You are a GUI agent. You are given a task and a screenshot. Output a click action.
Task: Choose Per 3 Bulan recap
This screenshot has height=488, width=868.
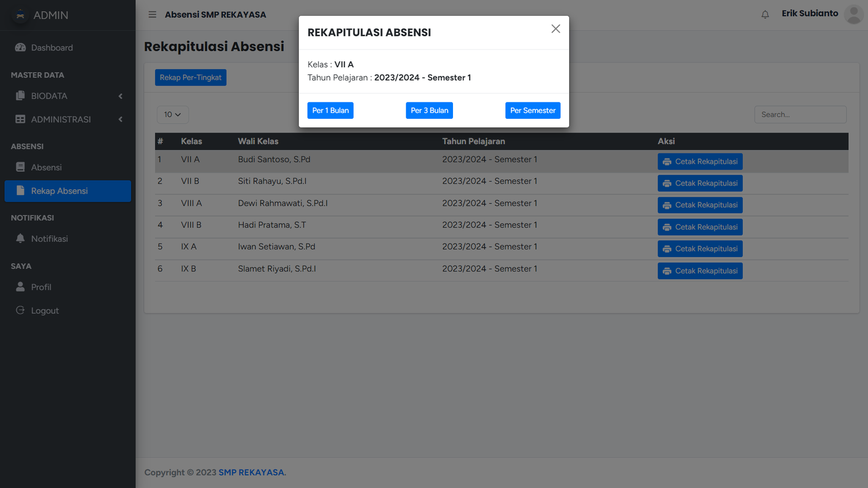tap(429, 111)
